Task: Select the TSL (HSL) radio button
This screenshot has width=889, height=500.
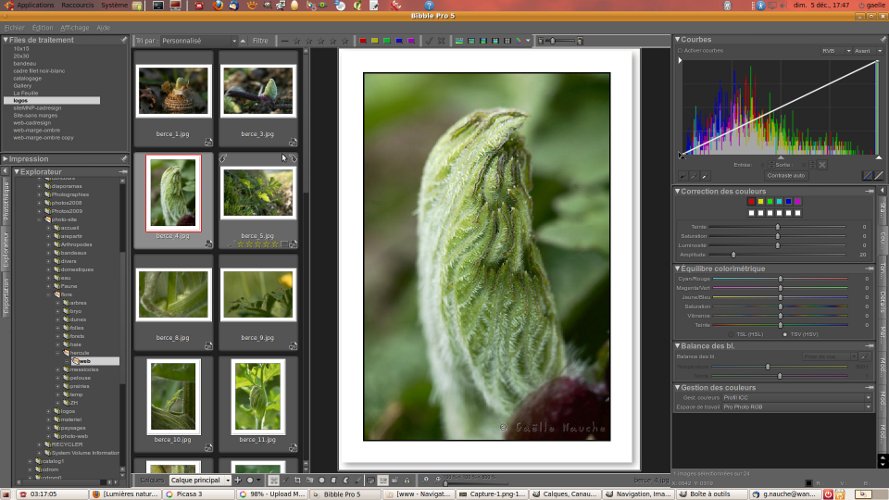Action: [730, 334]
